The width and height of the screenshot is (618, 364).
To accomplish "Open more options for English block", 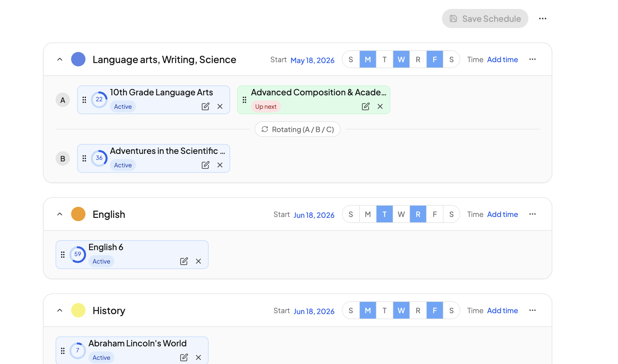I will (x=533, y=214).
